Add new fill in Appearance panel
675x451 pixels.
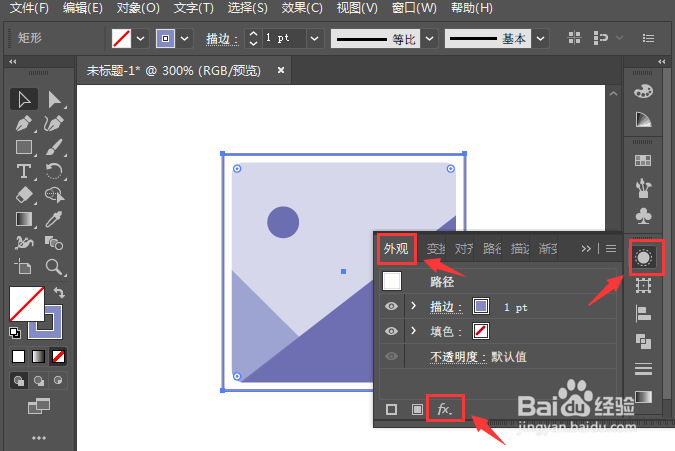click(x=417, y=409)
